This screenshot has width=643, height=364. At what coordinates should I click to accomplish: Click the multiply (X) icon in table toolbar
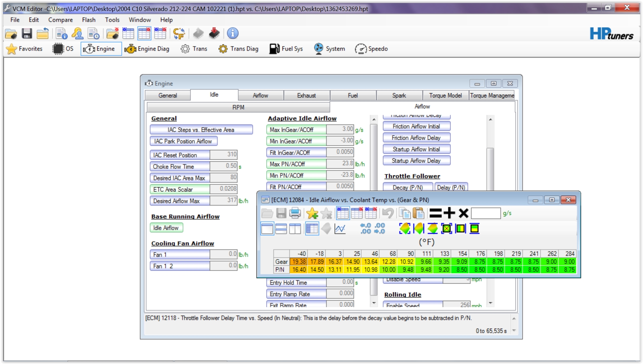coord(463,213)
